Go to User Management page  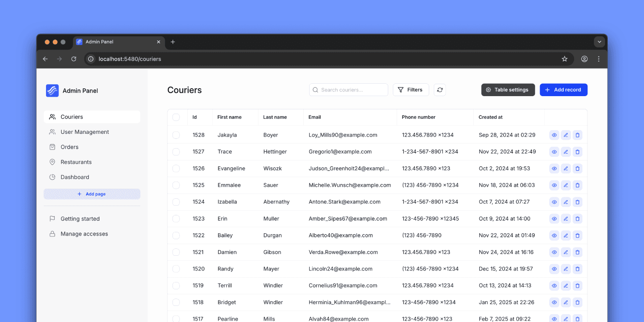(92, 132)
